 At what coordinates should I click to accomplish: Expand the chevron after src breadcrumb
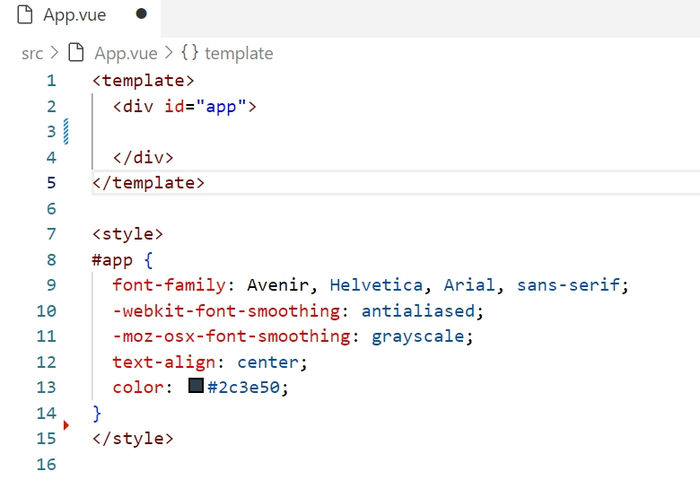click(54, 53)
